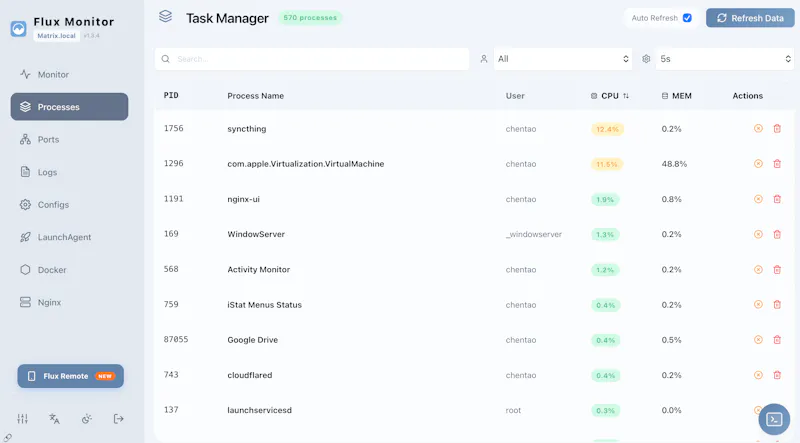
Task: Go to the Ports section
Action: (x=69, y=139)
